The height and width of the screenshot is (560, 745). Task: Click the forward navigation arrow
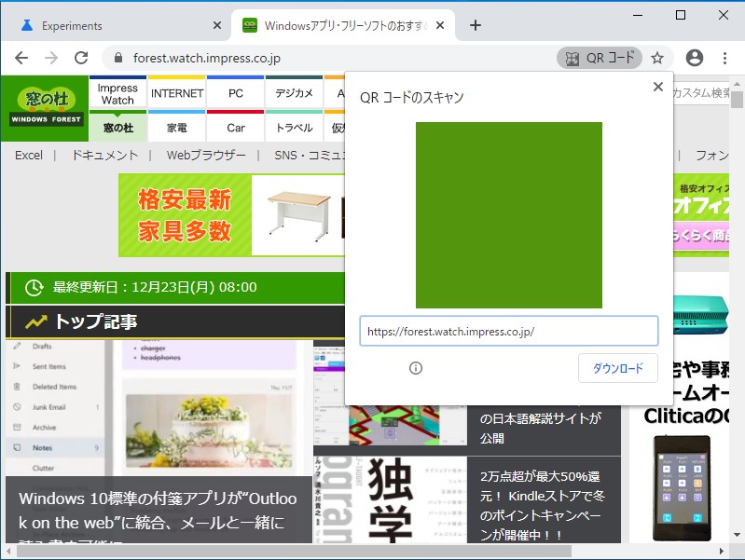[51, 58]
